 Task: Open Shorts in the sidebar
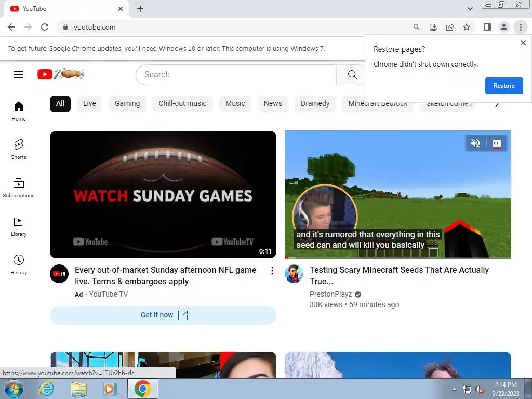[x=19, y=150]
